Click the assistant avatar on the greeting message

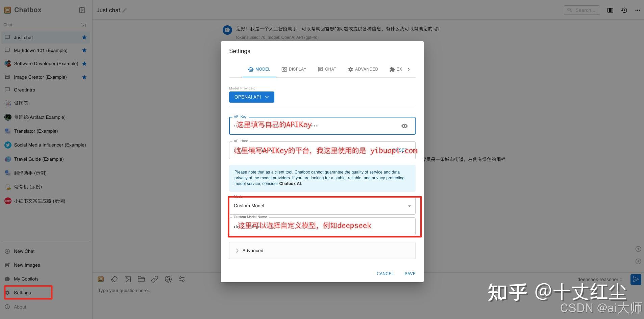[x=227, y=30]
